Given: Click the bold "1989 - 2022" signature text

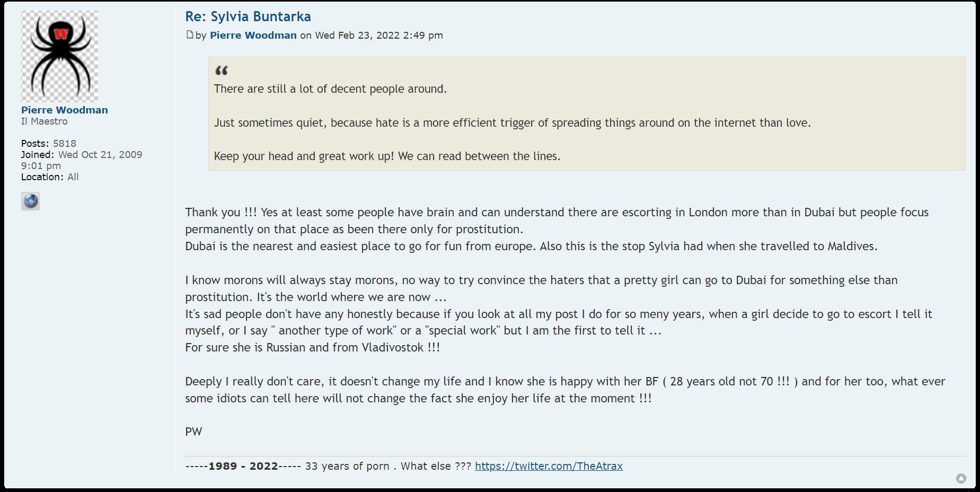Looking at the screenshot, I should 243,466.
